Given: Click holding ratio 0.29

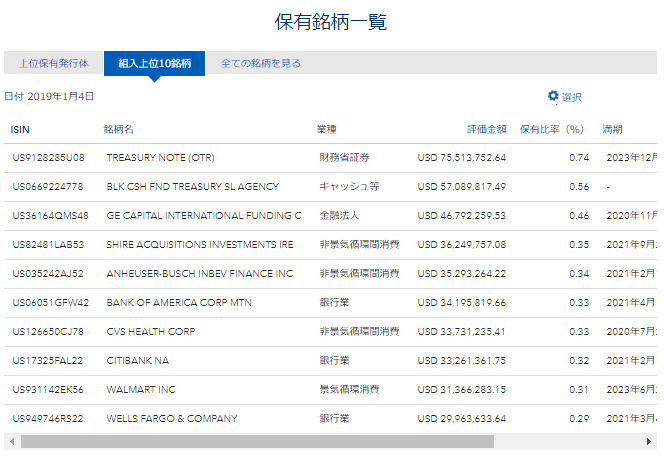Looking at the screenshot, I should tap(579, 419).
